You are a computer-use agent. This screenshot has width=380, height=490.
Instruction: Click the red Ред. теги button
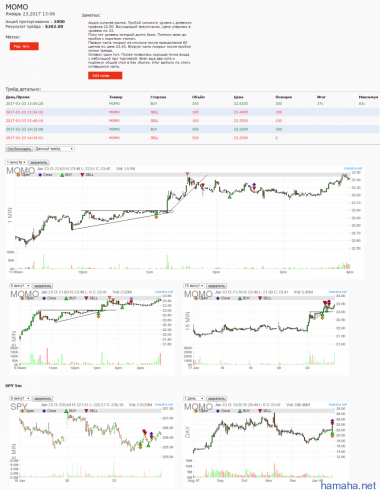[24, 46]
